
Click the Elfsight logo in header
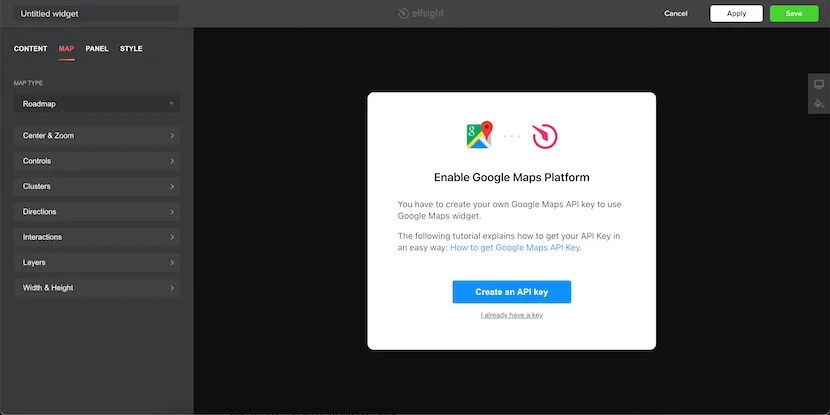click(x=421, y=13)
